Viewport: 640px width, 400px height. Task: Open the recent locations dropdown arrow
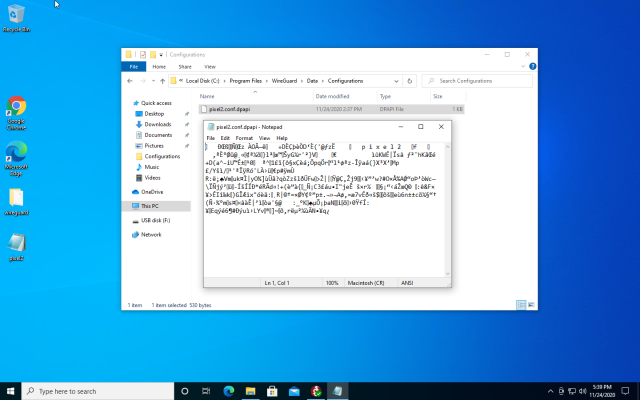pyautogui.click(x=153, y=81)
